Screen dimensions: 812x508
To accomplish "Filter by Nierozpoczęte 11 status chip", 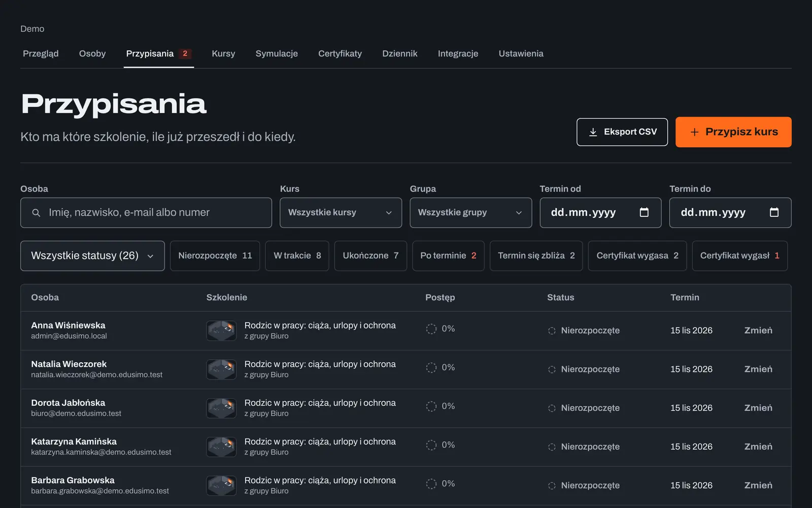I will click(x=215, y=256).
